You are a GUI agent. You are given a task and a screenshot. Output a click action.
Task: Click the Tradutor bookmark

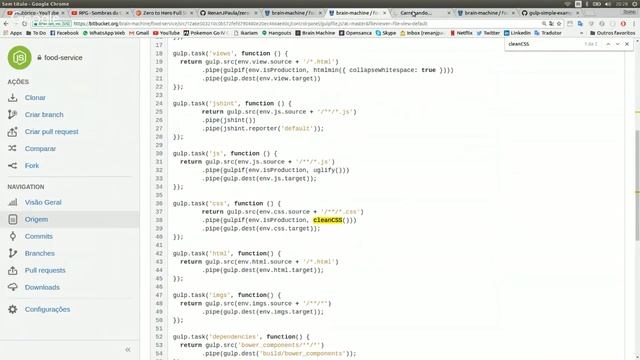tap(548, 33)
